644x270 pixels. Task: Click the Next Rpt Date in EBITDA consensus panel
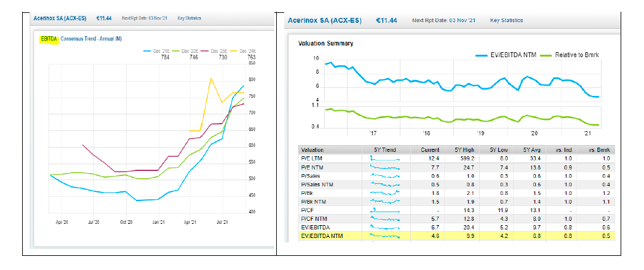pyautogui.click(x=145, y=18)
